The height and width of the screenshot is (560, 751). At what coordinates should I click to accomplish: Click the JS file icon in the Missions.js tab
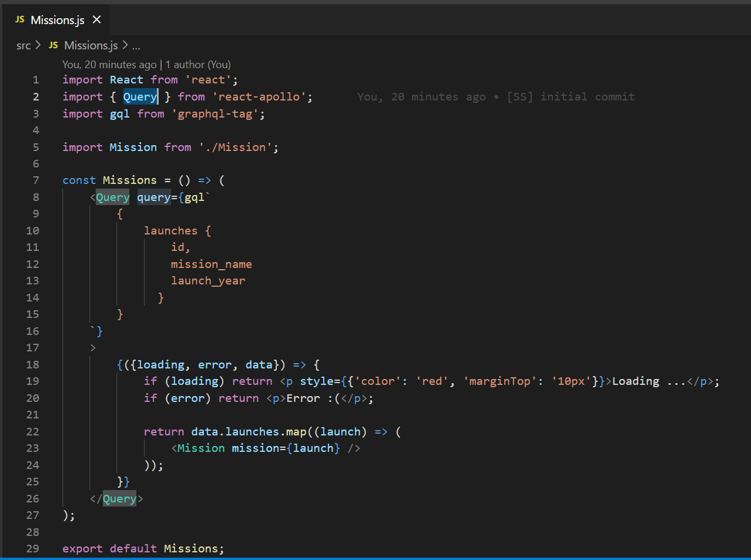tap(19, 19)
